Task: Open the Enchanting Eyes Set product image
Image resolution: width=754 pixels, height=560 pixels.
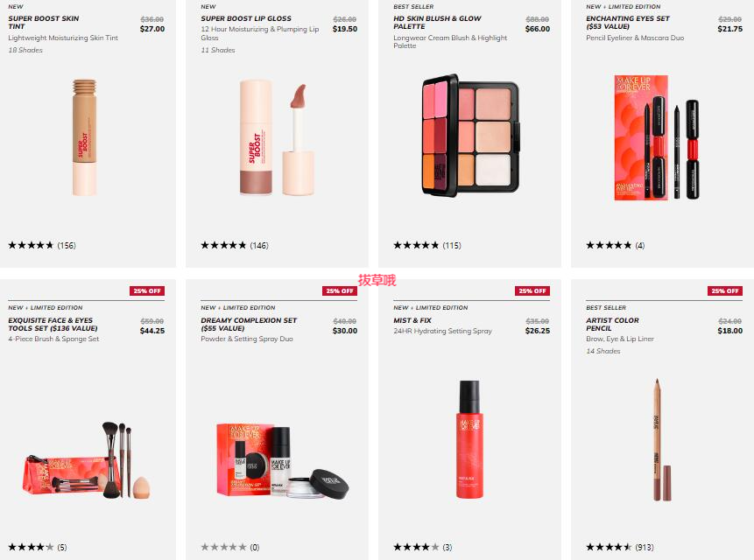Action: 657,137
